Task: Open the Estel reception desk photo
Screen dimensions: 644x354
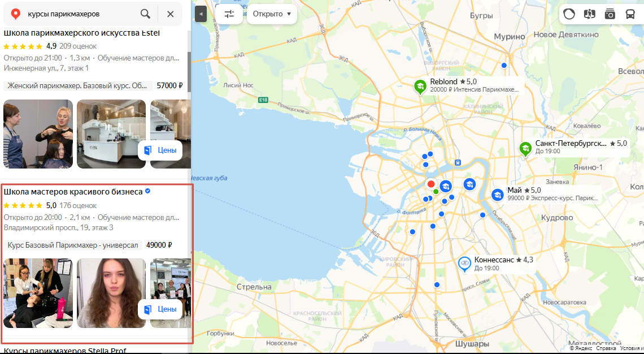Action: 111,134
